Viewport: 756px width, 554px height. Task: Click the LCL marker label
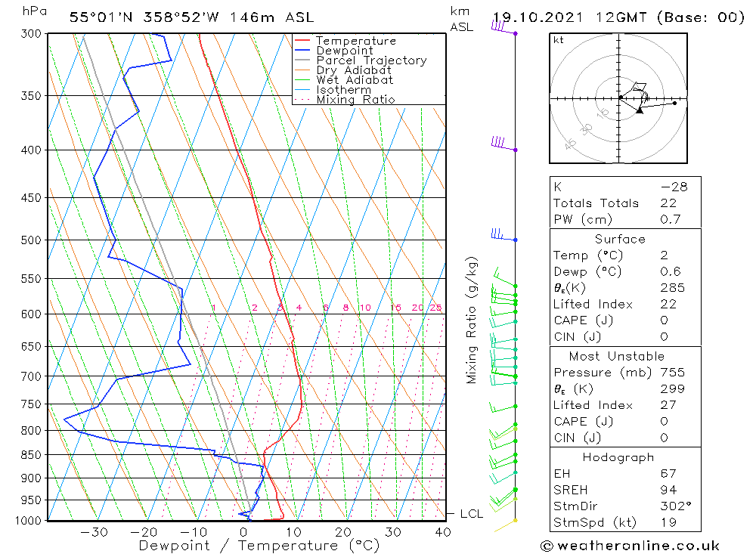point(471,513)
